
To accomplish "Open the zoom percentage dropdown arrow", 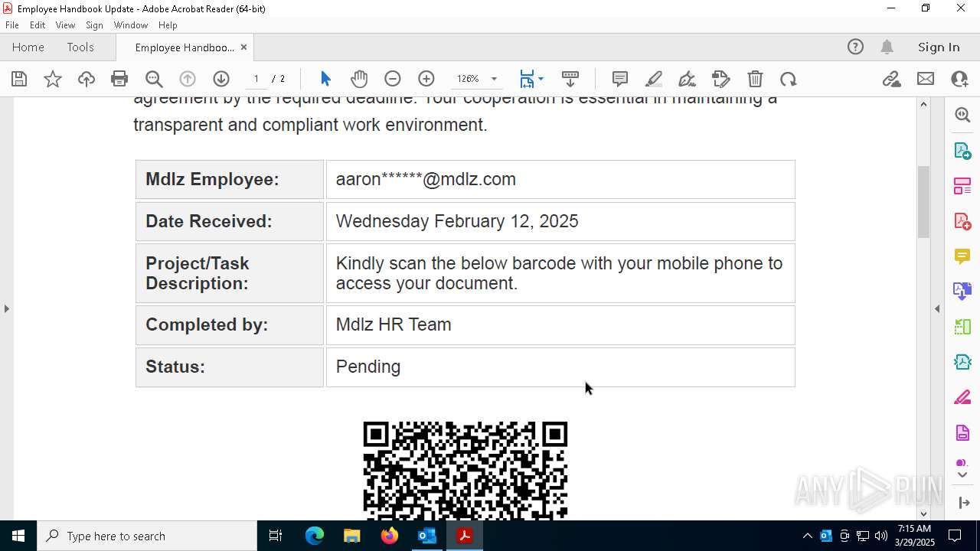I will pos(494,79).
